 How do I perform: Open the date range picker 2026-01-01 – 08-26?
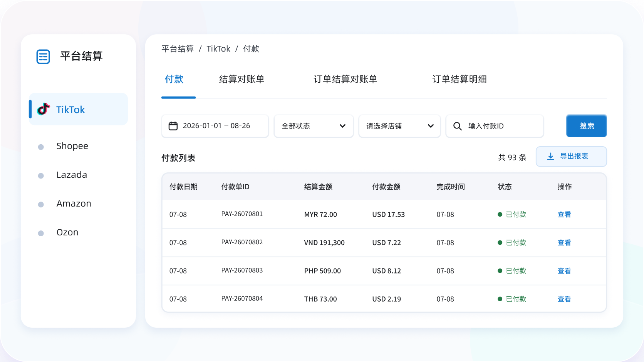(x=215, y=126)
